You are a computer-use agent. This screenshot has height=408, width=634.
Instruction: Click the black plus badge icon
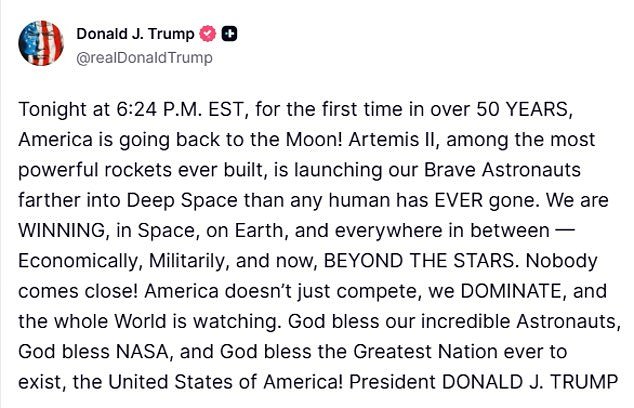tap(229, 33)
